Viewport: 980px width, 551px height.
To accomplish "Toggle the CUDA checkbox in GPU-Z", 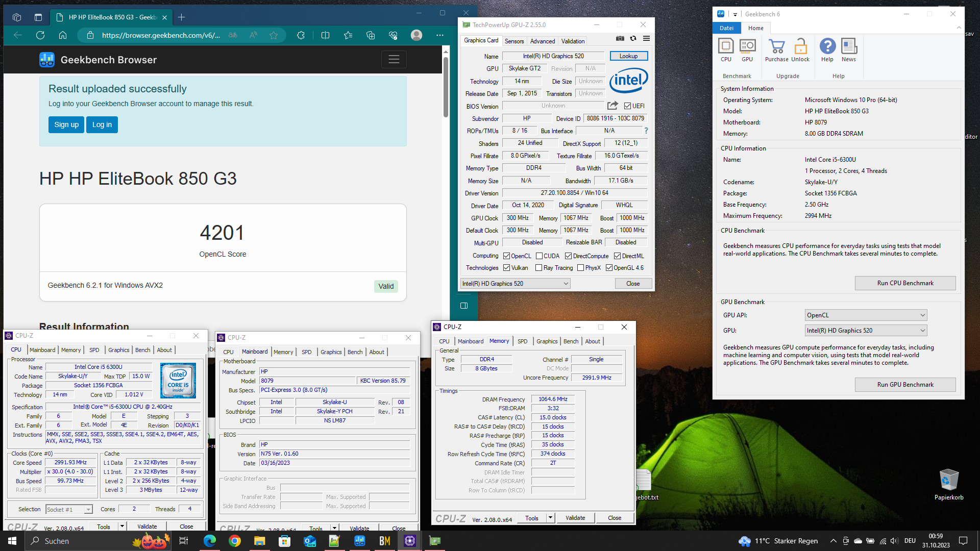I will 539,256.
